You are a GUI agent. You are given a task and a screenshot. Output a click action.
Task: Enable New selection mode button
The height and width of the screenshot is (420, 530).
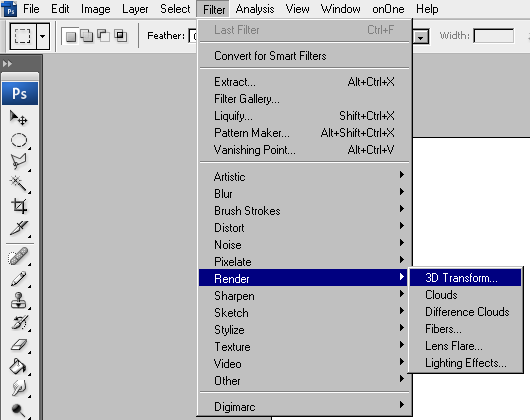(x=71, y=36)
